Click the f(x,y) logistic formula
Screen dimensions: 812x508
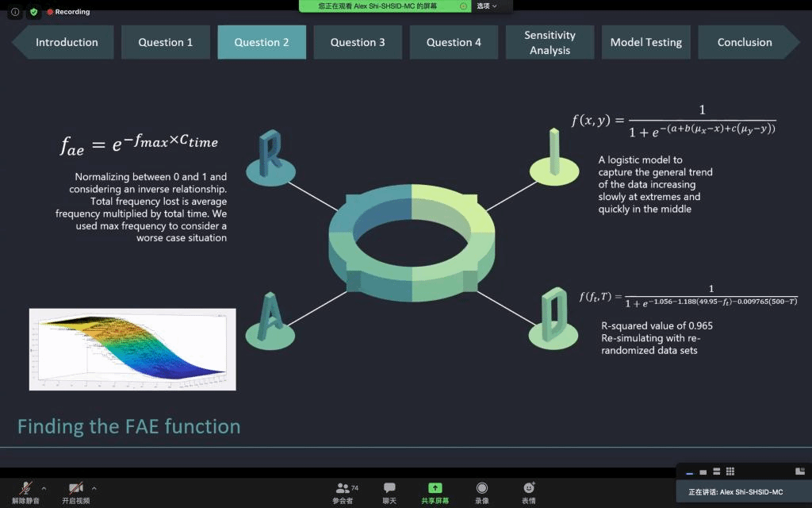pyautogui.click(x=673, y=121)
